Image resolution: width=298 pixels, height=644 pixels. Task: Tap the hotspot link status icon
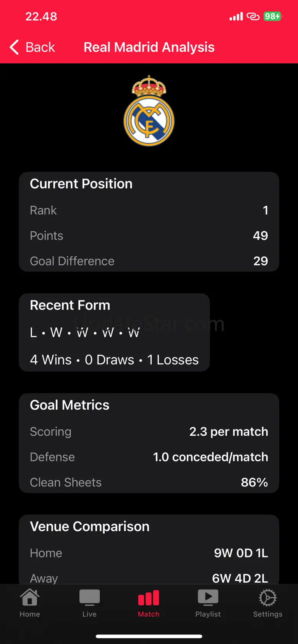point(253,16)
